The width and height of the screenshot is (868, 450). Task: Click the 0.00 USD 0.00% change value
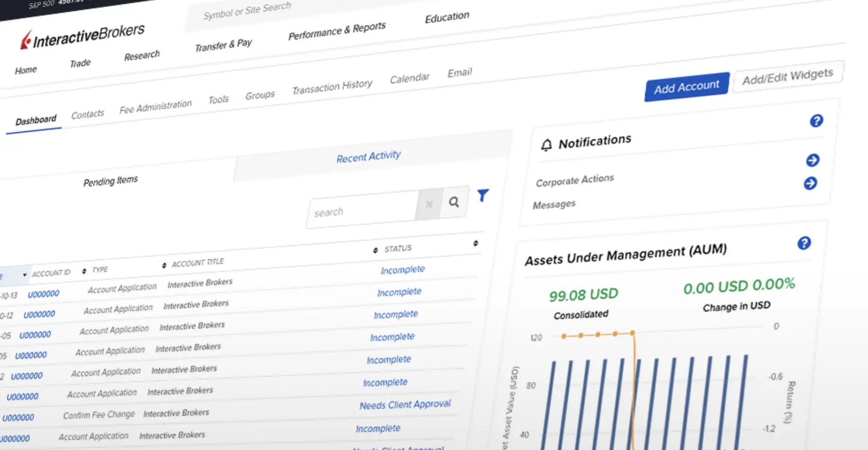click(739, 286)
